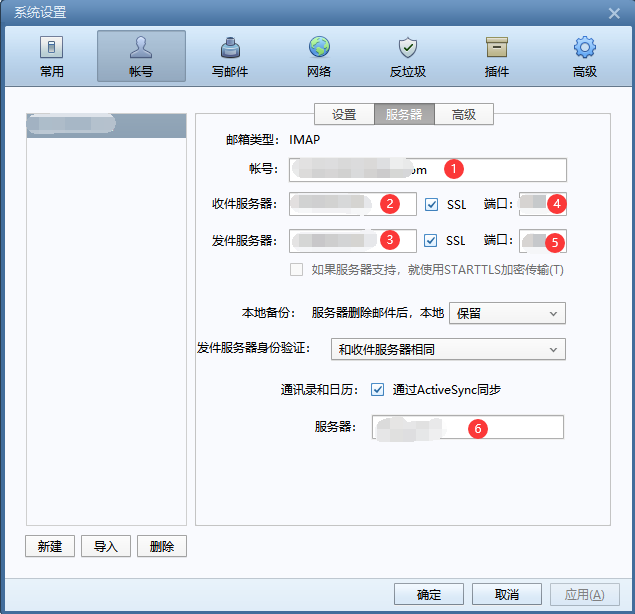This screenshot has width=635, height=614.
Task: Select the account entry in the left list
Action: 106,125
